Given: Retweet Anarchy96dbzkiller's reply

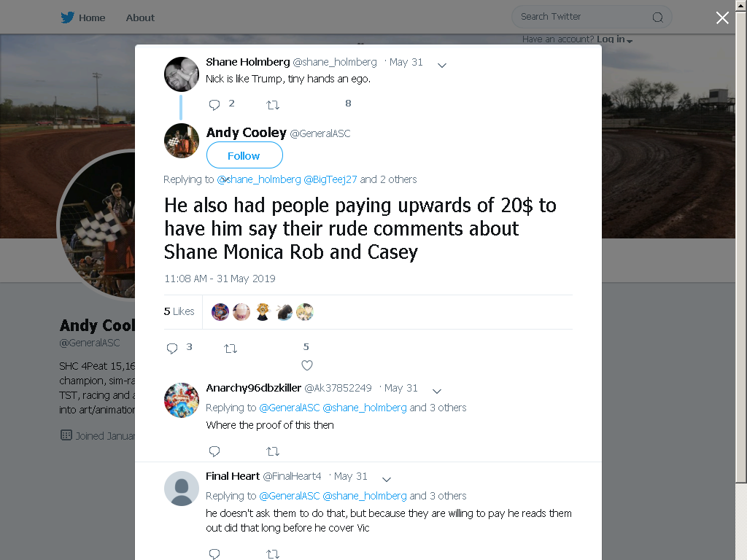Looking at the screenshot, I should (x=273, y=451).
